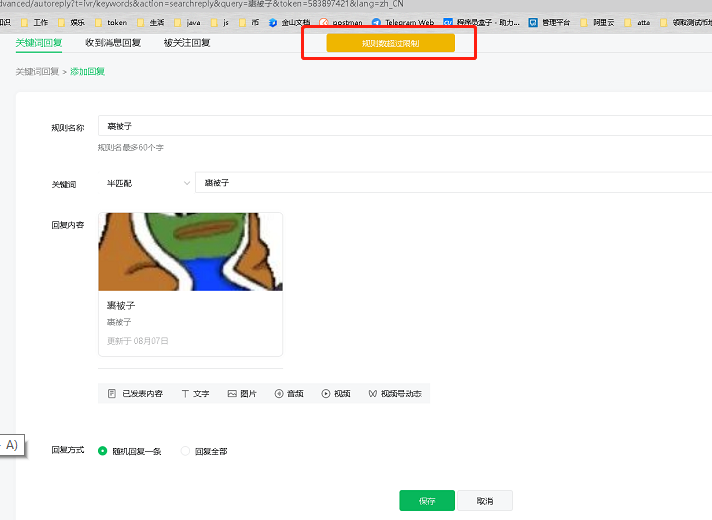Open the atte bookmark folder

click(x=637, y=23)
